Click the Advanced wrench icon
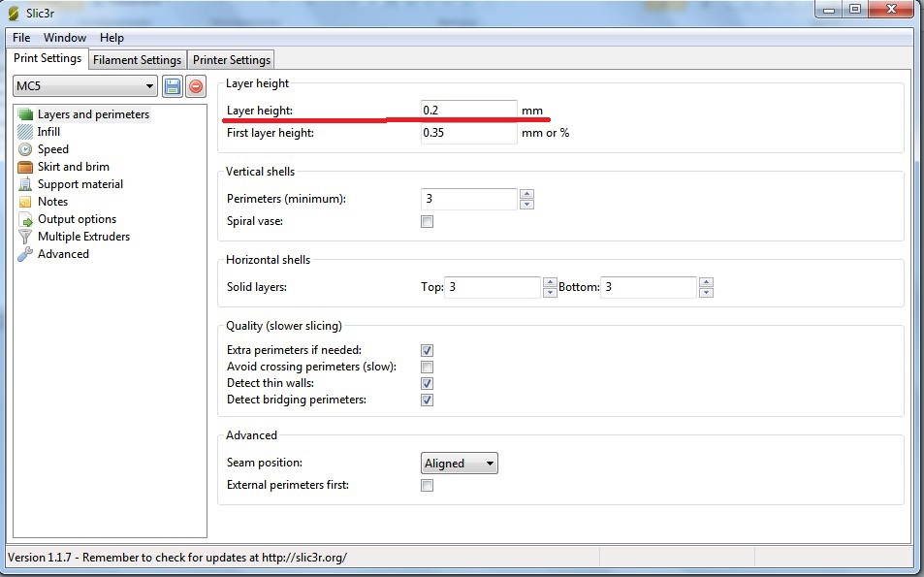The width and height of the screenshot is (924, 577). 25,254
